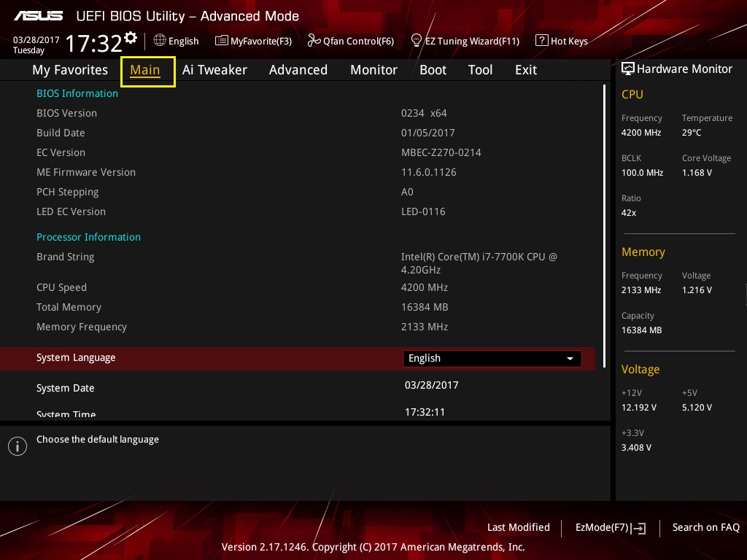Click the LED EC Version value LED-0116
Image resolution: width=747 pixels, height=560 pixels.
pos(423,212)
